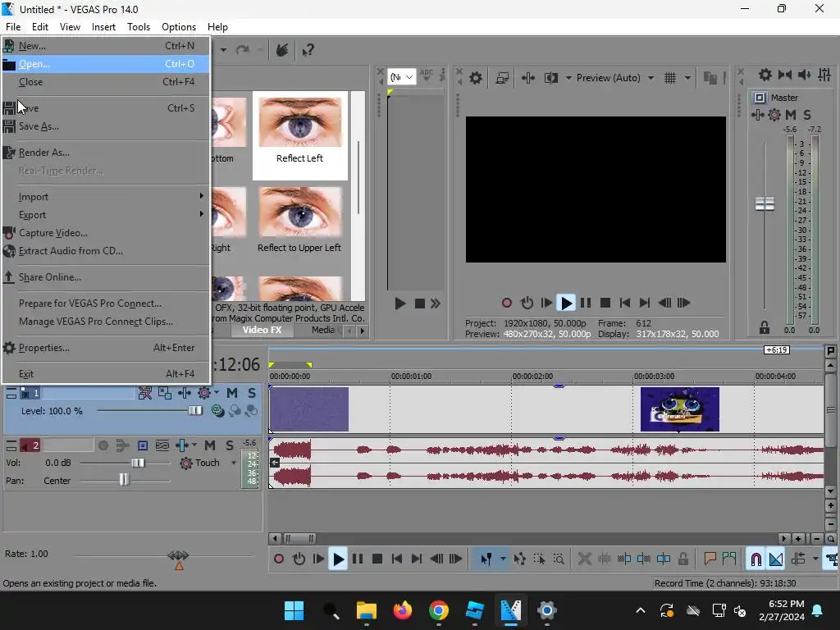840x630 pixels.
Task: Copy snapshot to clipboard icon in preview
Action: tap(710, 78)
